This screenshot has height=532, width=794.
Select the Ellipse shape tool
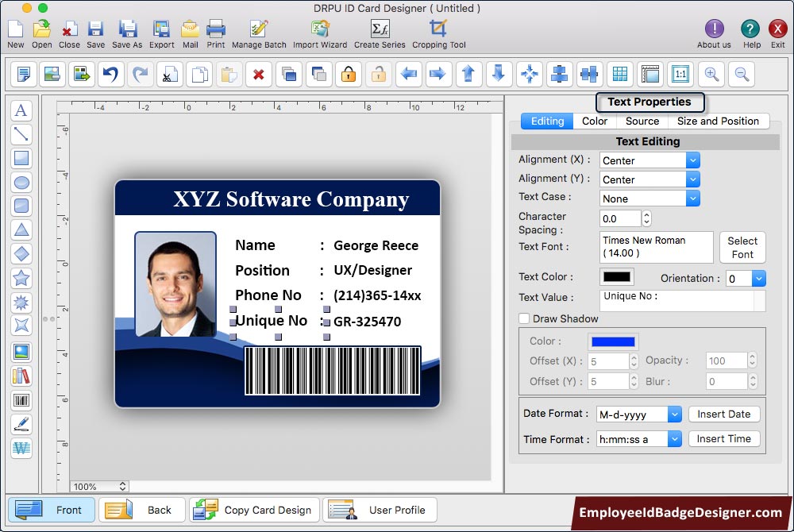(21, 182)
